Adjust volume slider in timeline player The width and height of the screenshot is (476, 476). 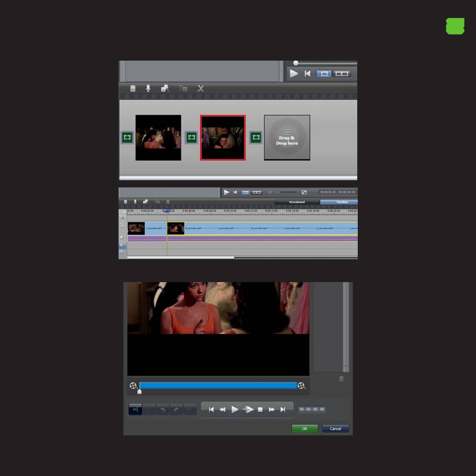click(x=286, y=192)
